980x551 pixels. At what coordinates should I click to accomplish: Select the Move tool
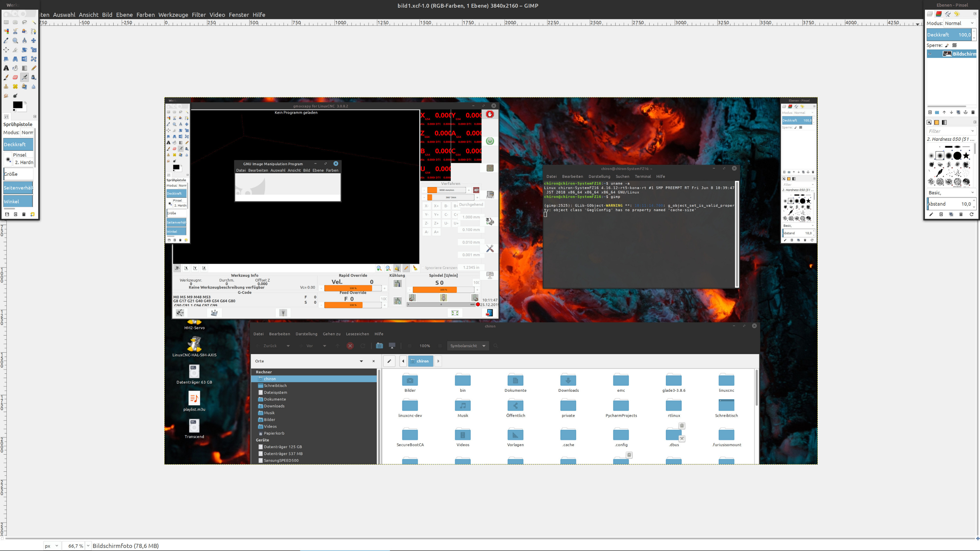coord(33,41)
